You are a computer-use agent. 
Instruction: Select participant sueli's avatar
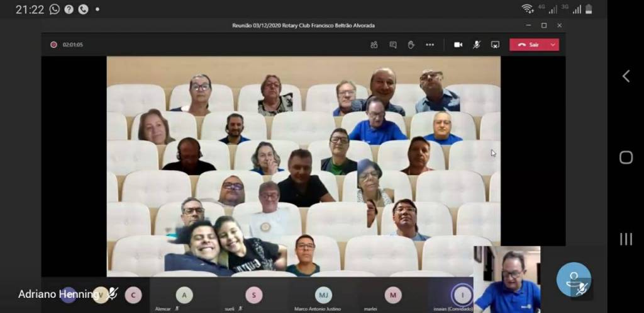pos(253,295)
